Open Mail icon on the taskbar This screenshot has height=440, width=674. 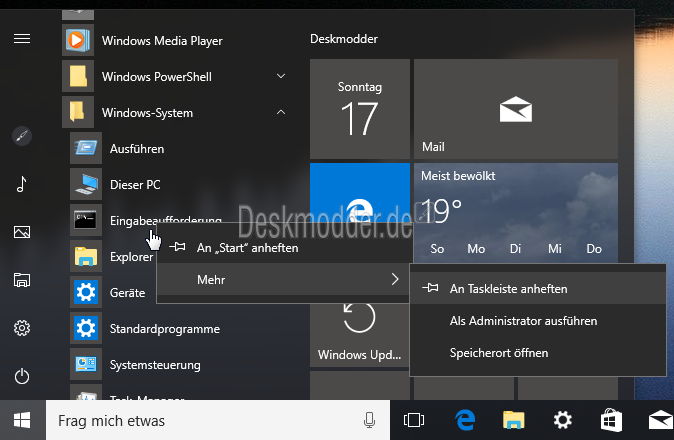pos(661,420)
